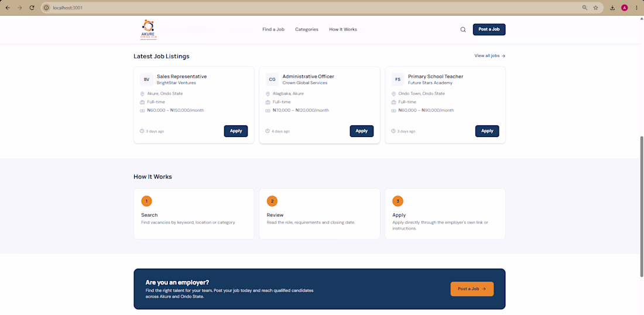The image size is (644, 315).
Task: Click the browser back arrow
Action: pos(8,8)
